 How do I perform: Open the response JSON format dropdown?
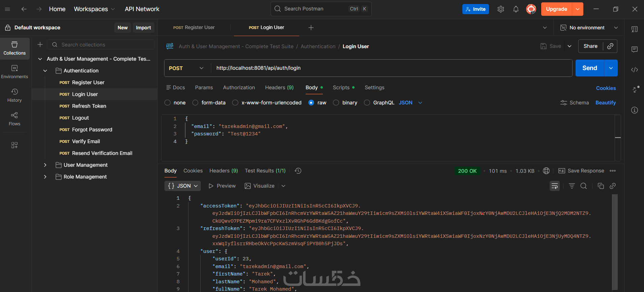click(x=183, y=186)
